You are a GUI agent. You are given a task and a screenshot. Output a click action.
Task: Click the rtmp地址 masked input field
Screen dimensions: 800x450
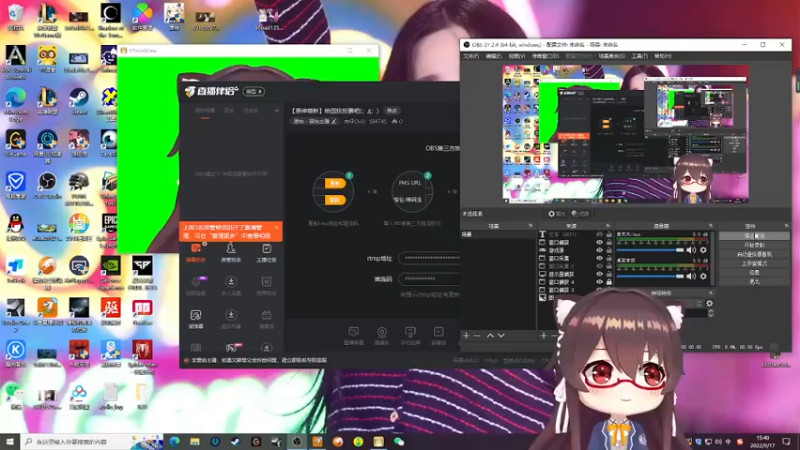[429, 258]
